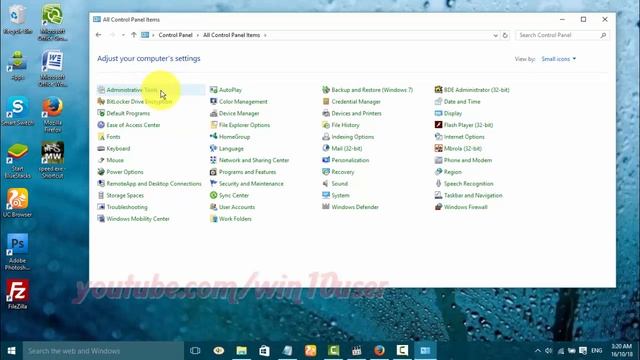The height and width of the screenshot is (360, 640).
Task: Expand the address bar history dropdown
Action: pyautogui.click(x=495, y=36)
